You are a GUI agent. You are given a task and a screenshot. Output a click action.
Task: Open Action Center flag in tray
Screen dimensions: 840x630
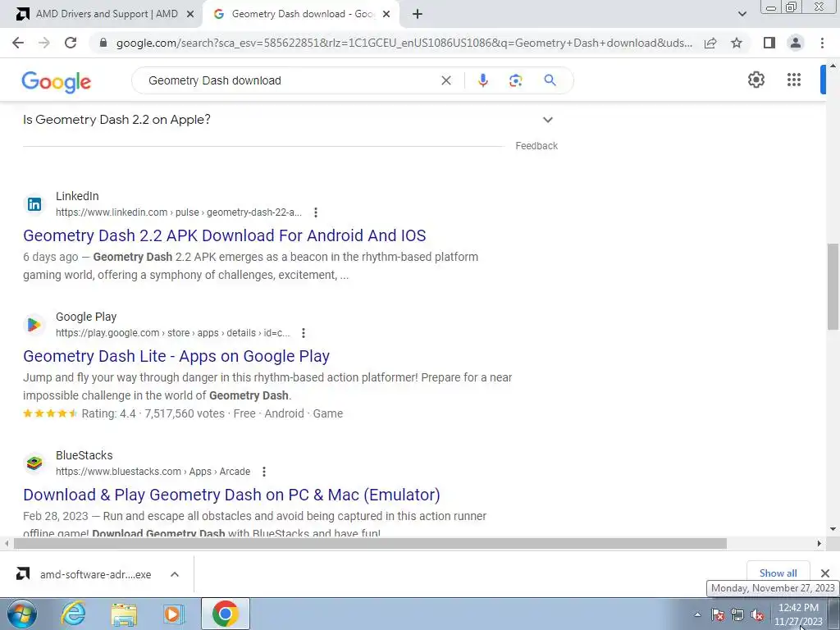pyautogui.click(x=718, y=615)
